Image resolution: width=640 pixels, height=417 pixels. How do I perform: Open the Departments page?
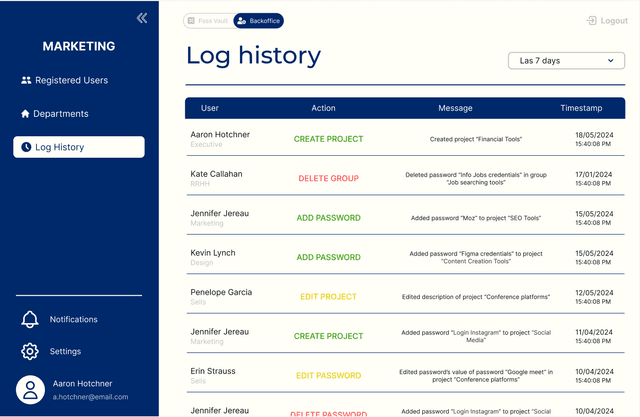pos(60,114)
